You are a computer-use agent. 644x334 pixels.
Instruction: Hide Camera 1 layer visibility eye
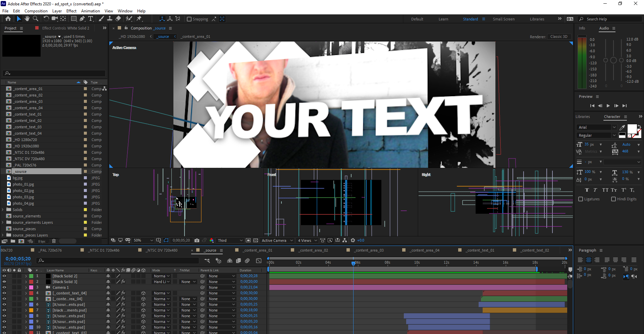[x=4, y=287]
